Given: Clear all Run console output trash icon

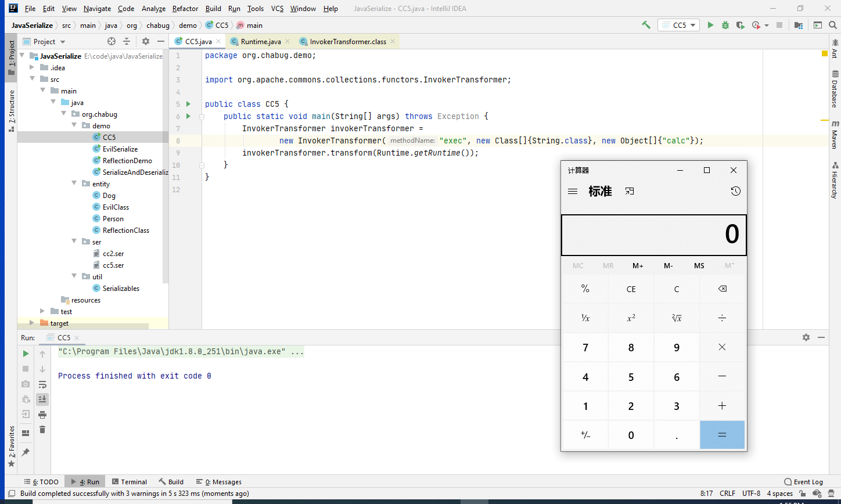Looking at the screenshot, I should click(x=42, y=430).
